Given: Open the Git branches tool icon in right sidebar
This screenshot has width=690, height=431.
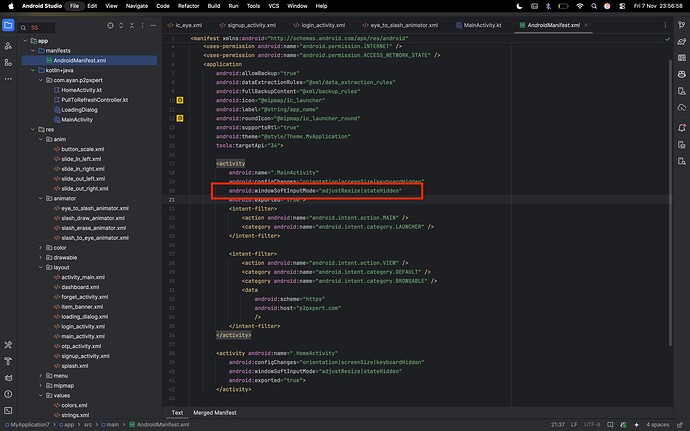Looking at the screenshot, I should tap(682, 25).
